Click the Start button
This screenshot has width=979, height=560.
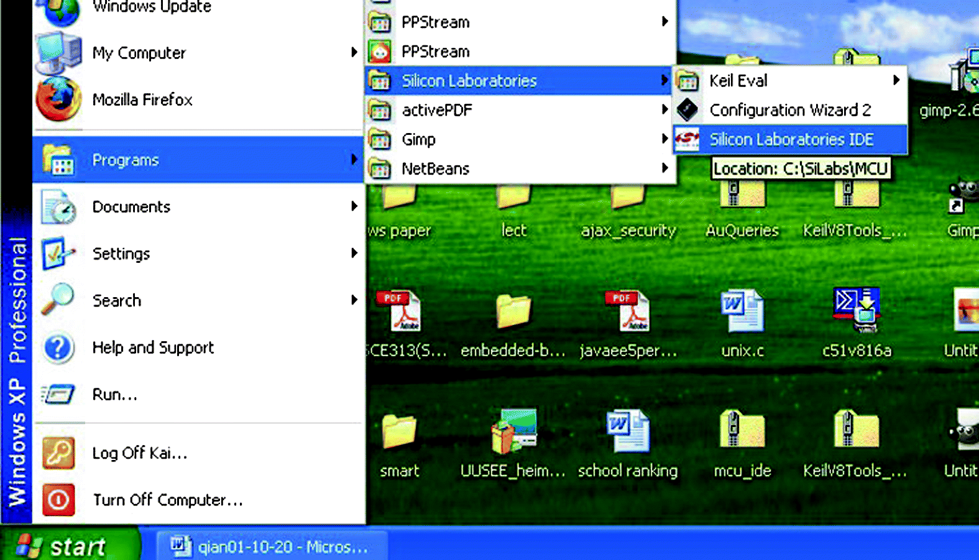[70, 545]
